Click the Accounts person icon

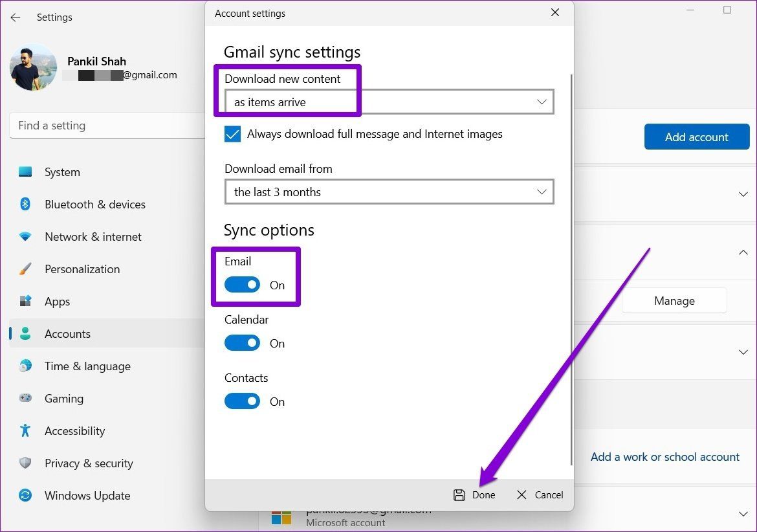tap(25, 333)
